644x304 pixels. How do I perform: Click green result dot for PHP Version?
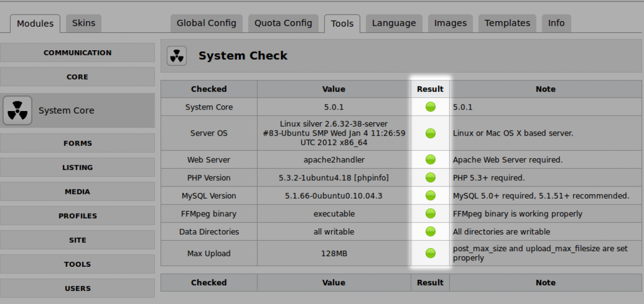pos(430,178)
